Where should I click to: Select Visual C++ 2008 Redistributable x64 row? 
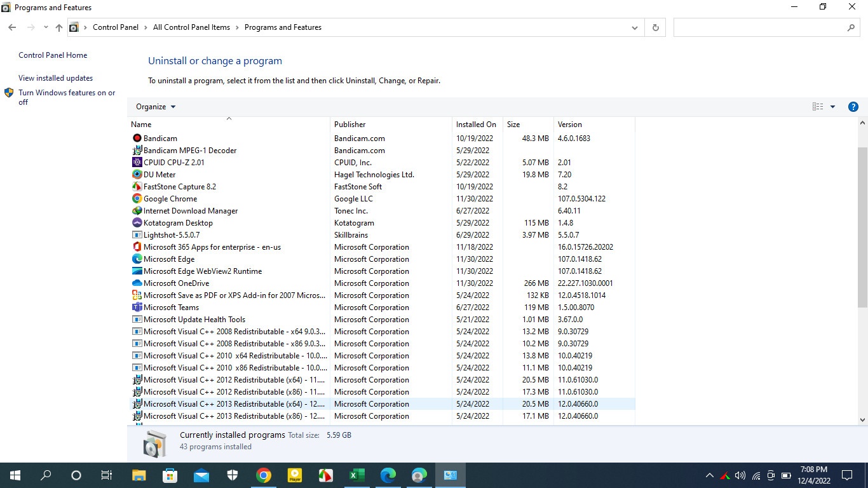pyautogui.click(x=382, y=331)
